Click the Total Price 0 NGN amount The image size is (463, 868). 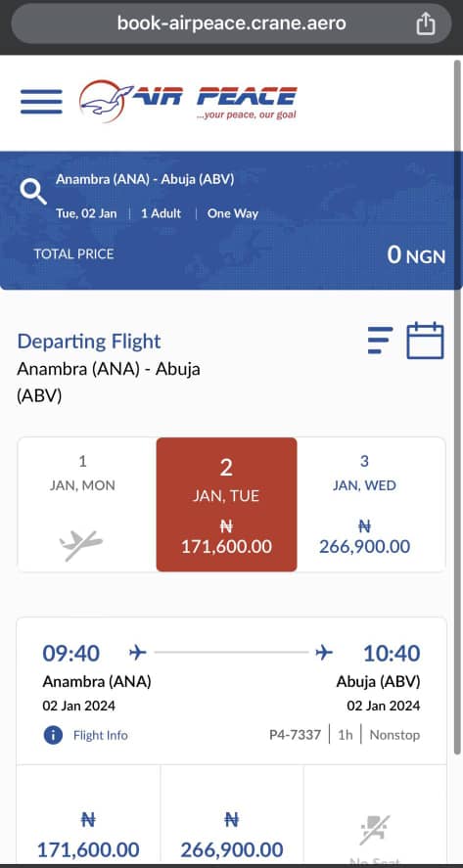pyautogui.click(x=416, y=254)
